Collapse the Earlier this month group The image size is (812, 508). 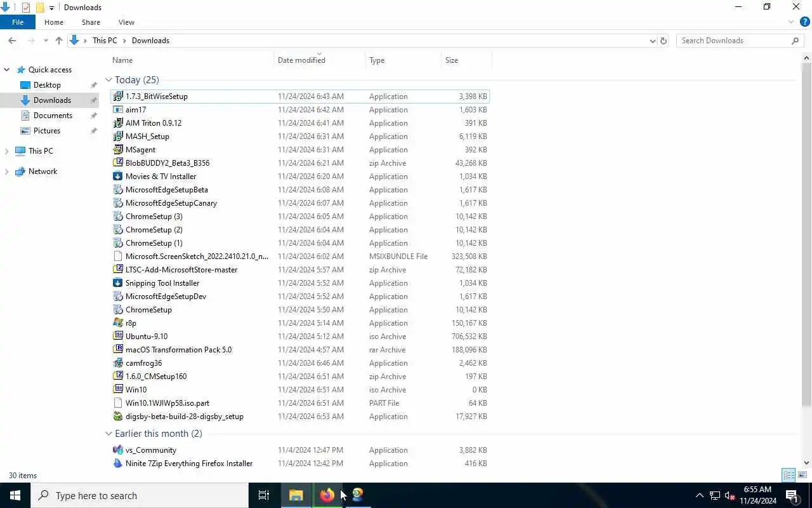(108, 434)
